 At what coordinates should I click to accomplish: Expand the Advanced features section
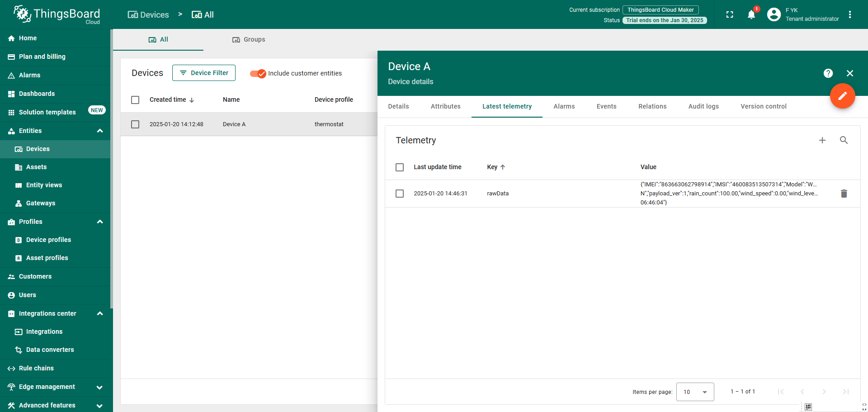pos(100,406)
